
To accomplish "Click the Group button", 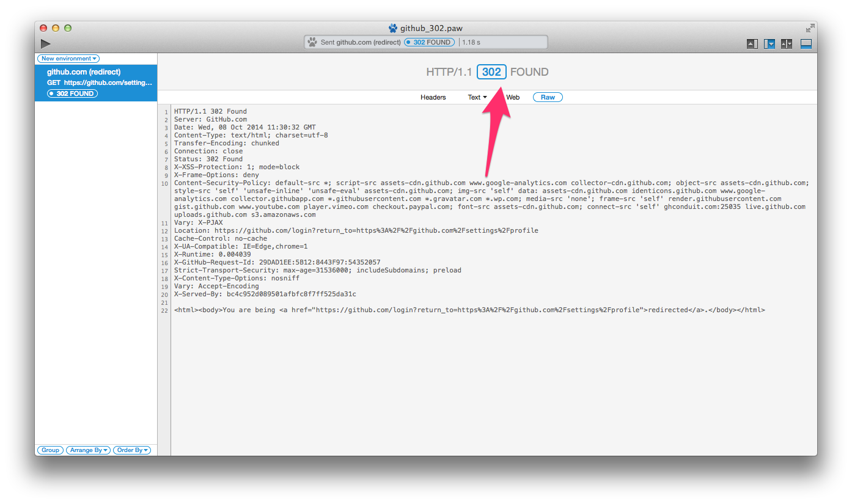I will click(50, 450).
